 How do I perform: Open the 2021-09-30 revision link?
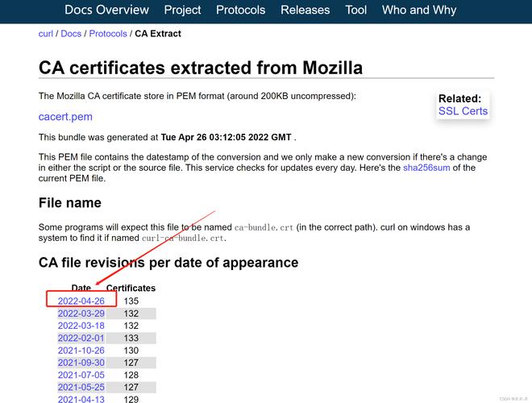pyautogui.click(x=81, y=363)
